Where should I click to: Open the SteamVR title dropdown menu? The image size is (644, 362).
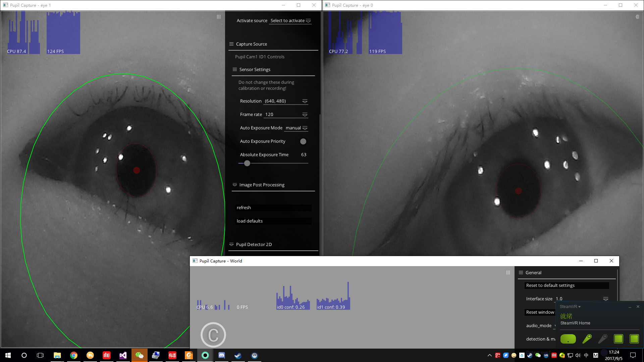click(x=570, y=307)
